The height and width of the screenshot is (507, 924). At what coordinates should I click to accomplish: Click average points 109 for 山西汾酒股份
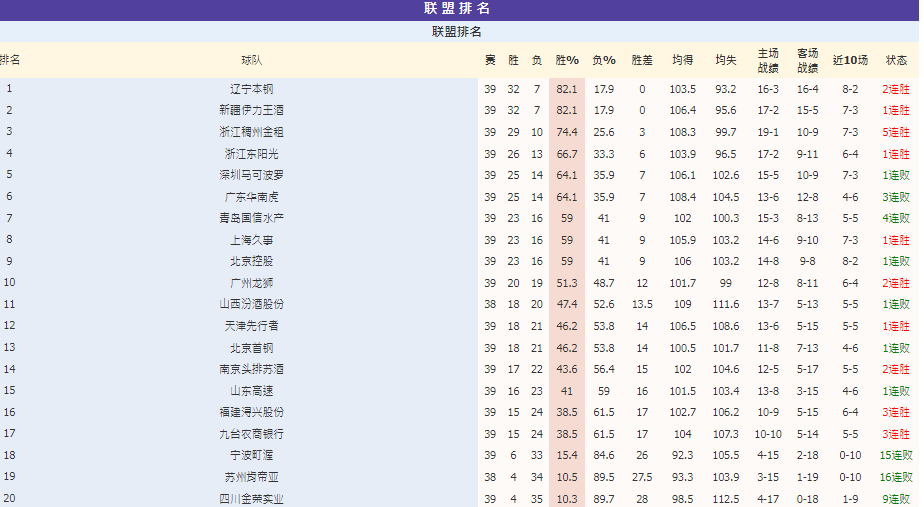click(682, 304)
